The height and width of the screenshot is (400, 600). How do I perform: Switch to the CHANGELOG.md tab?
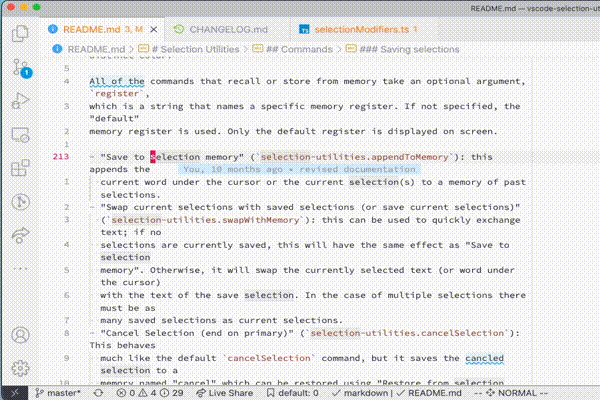coord(228,29)
